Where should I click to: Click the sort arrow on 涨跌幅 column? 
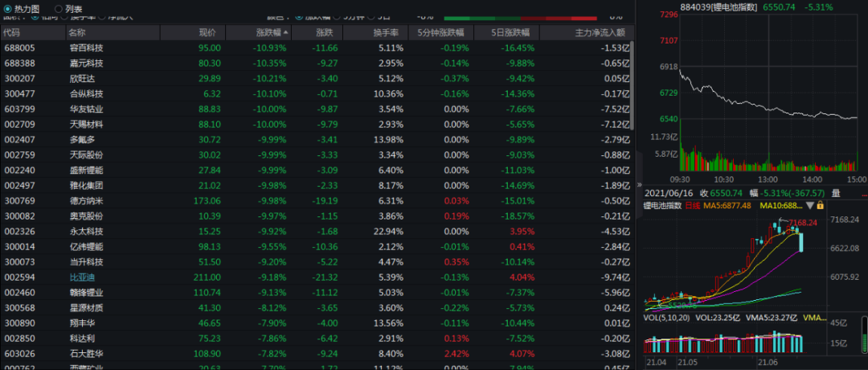(284, 33)
